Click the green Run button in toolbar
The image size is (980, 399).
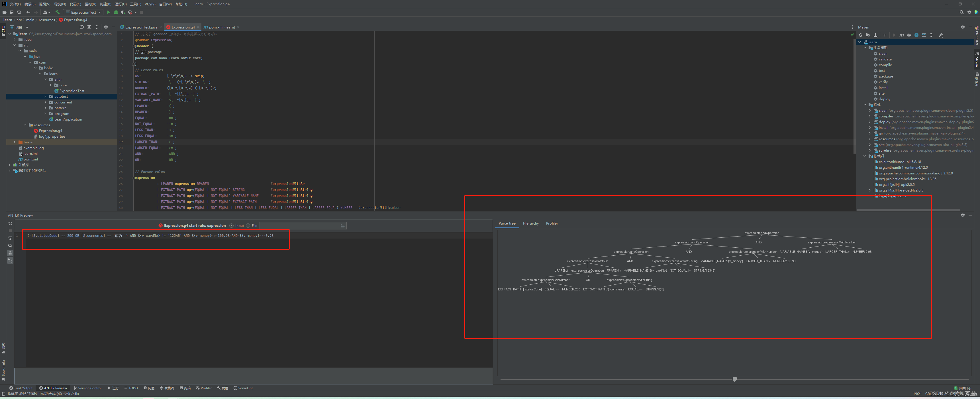109,12
